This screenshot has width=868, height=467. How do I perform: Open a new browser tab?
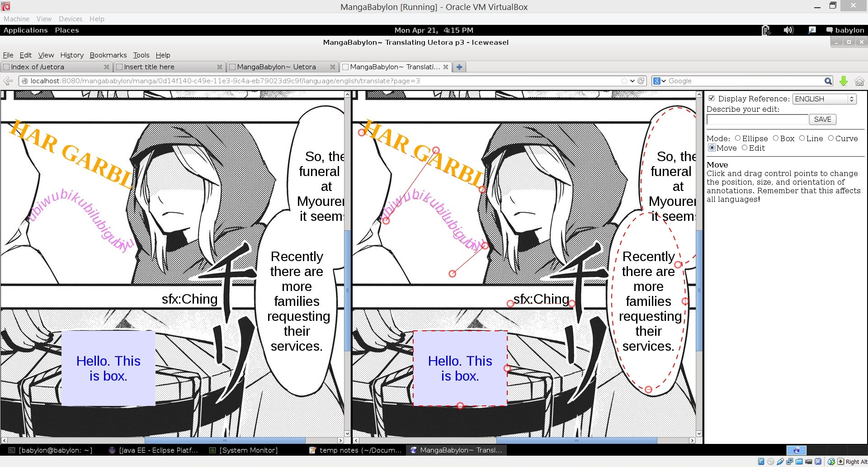(459, 67)
